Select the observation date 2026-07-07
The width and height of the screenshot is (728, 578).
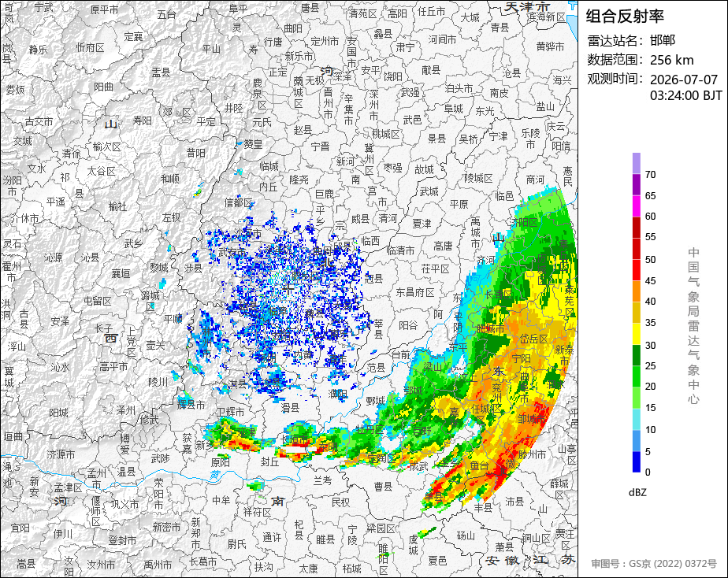[684, 80]
